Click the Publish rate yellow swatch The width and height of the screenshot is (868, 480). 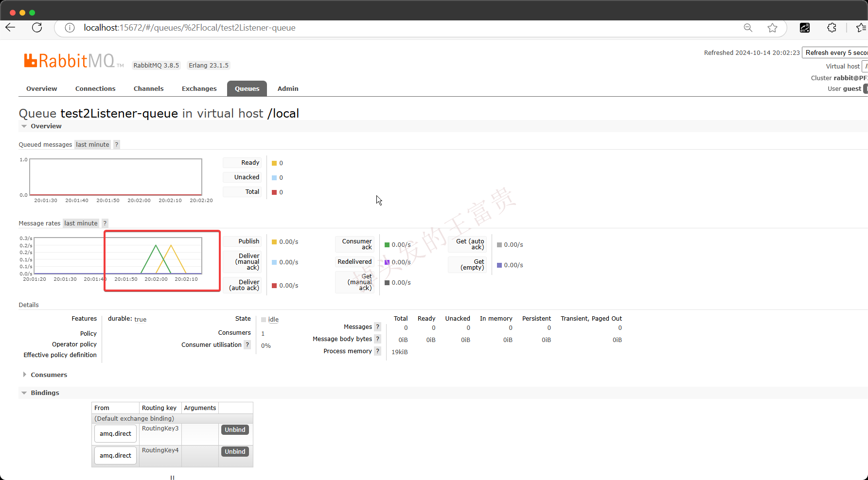(x=274, y=242)
